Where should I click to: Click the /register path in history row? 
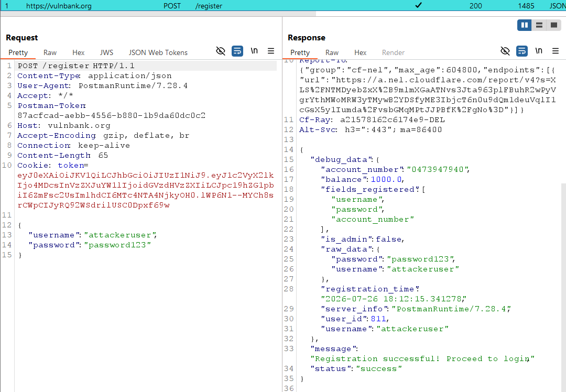point(209,6)
